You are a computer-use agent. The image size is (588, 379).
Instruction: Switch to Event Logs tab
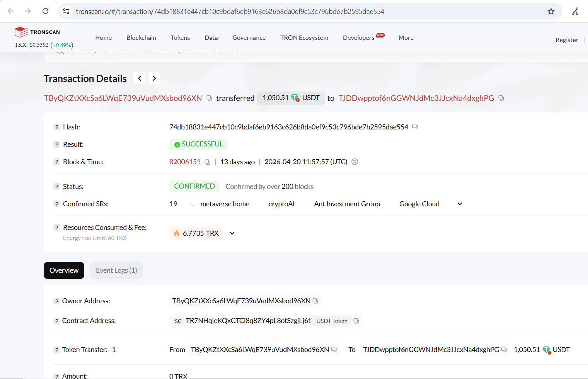[116, 270]
